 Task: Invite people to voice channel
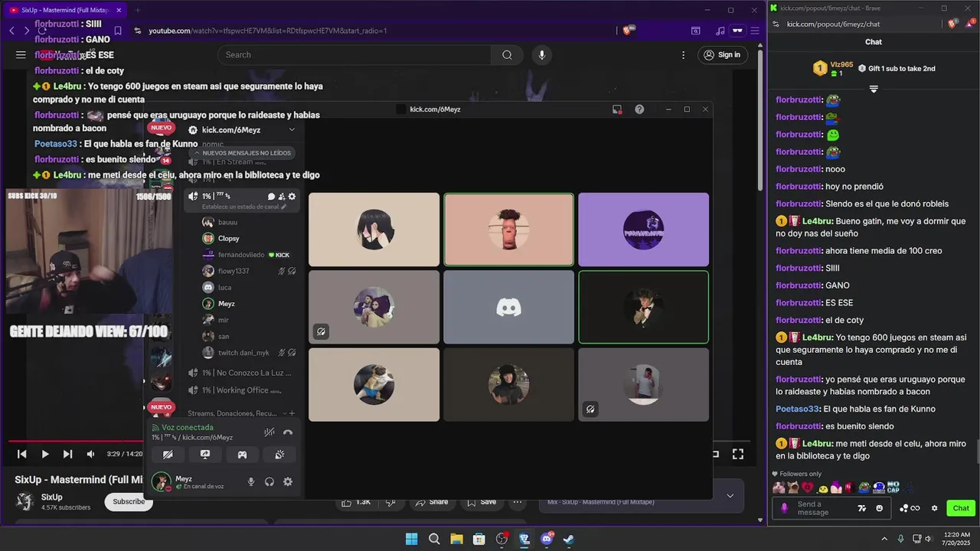[282, 197]
